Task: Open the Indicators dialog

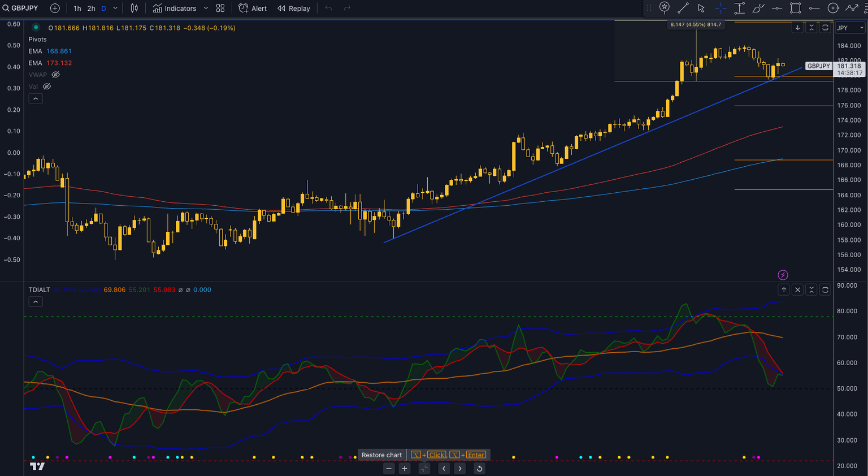Action: point(175,8)
